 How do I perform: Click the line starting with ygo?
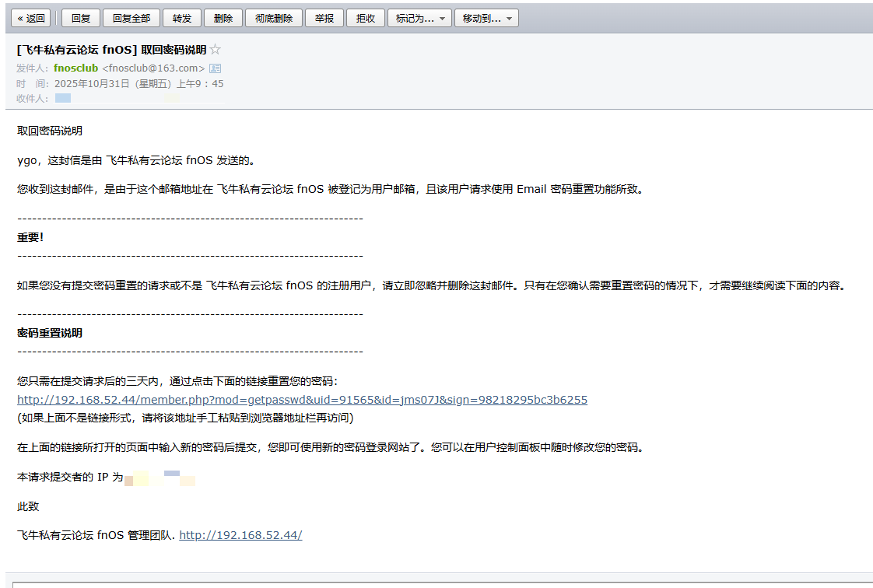(x=137, y=160)
